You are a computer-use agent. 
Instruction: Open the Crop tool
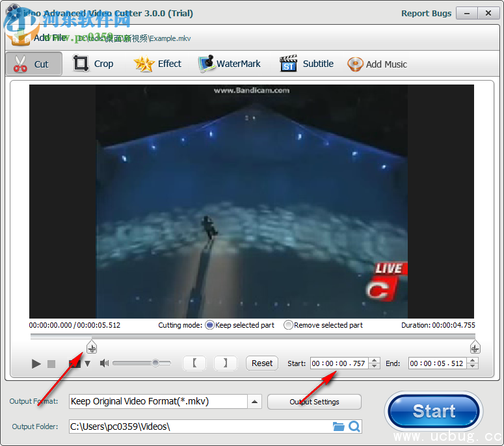pos(94,64)
